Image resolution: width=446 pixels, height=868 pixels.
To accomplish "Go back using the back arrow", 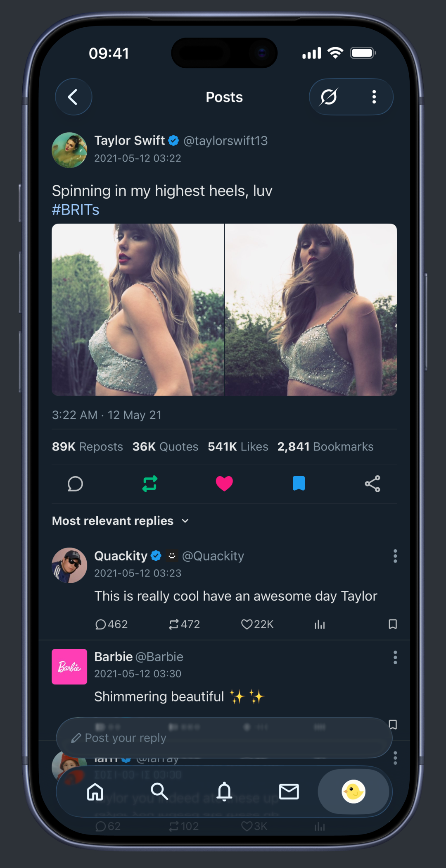I will [73, 97].
